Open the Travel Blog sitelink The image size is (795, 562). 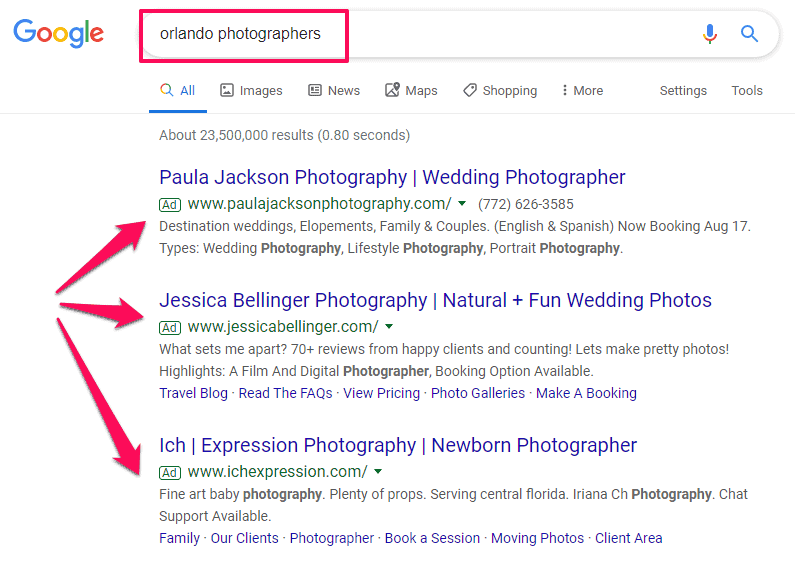coord(193,393)
